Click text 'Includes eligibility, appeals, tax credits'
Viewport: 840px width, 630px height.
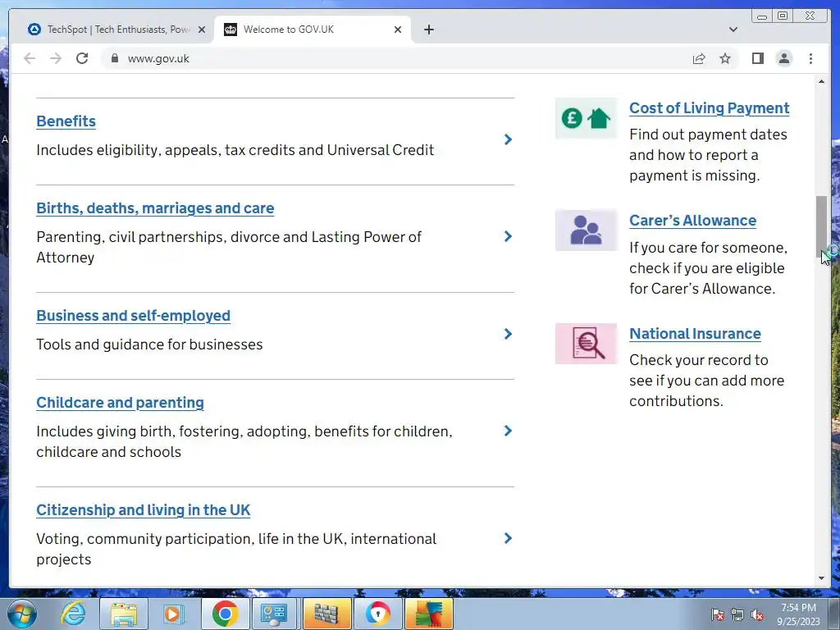[x=166, y=150]
